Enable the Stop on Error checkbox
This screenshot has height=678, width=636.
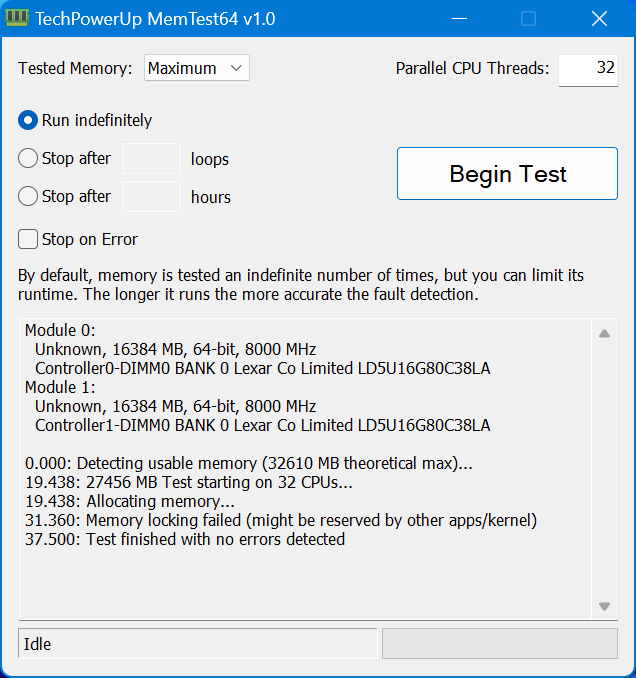point(28,239)
